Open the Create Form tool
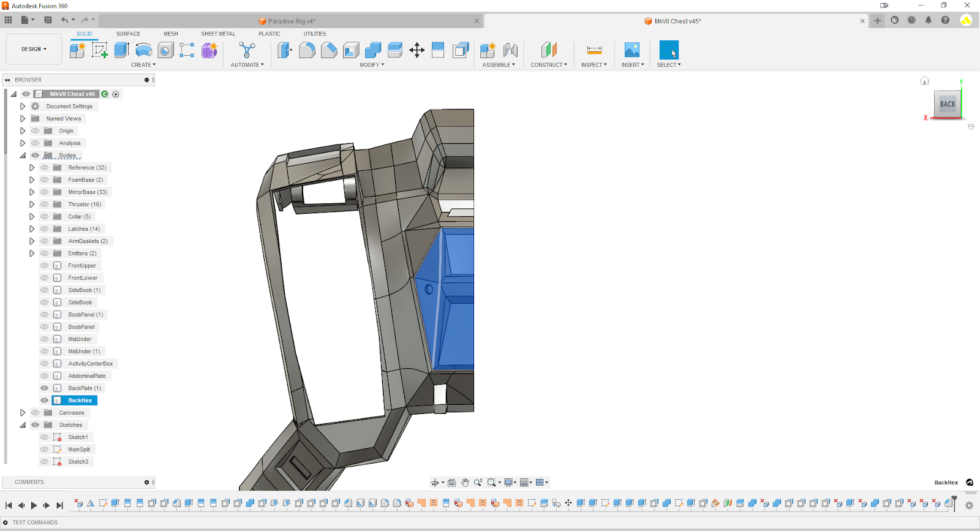 point(209,50)
